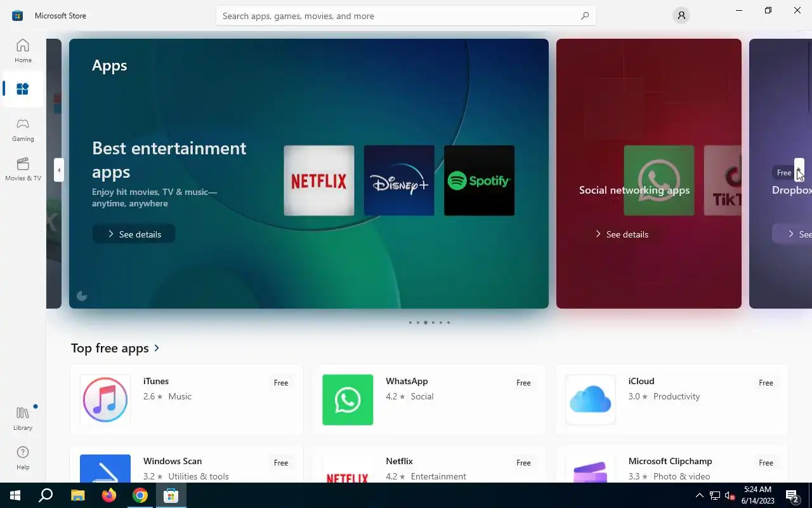Viewport: 812px width, 508px height.
Task: Click the muted volume tray icon
Action: pyautogui.click(x=730, y=495)
